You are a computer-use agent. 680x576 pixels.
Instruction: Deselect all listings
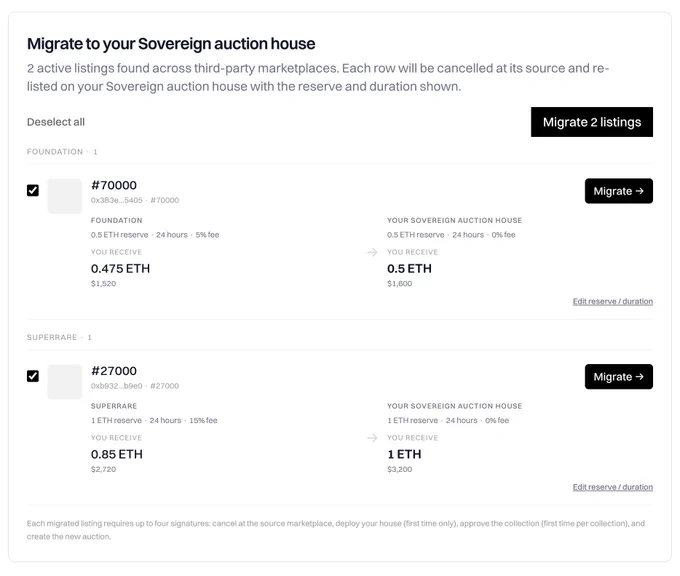[x=56, y=122]
